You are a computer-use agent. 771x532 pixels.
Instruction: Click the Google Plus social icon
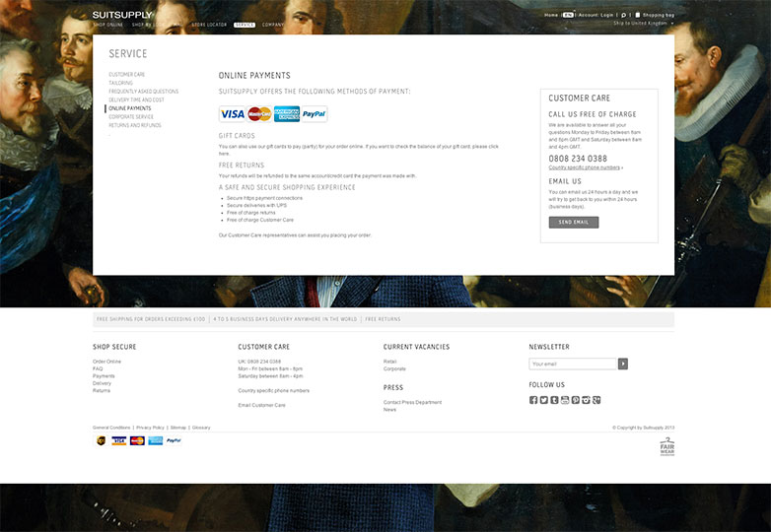[x=597, y=400]
